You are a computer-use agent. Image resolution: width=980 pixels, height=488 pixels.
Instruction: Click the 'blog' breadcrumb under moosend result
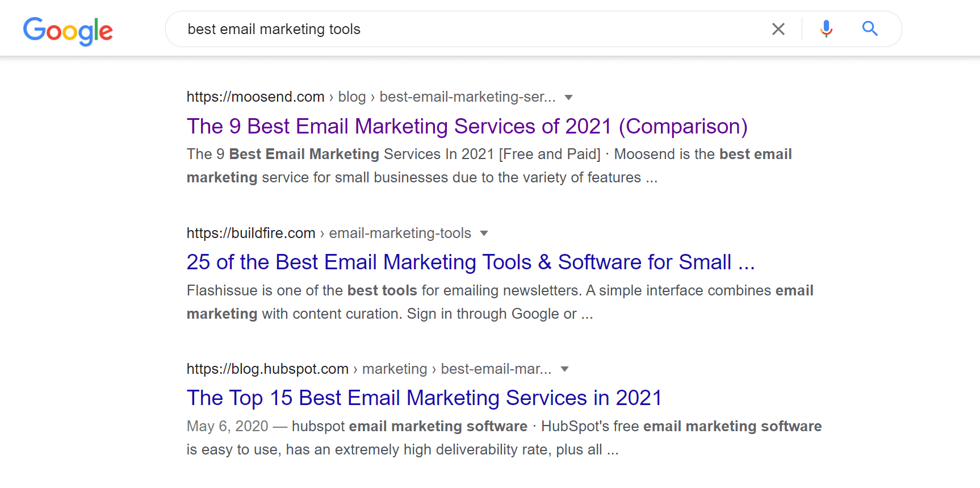[351, 97]
